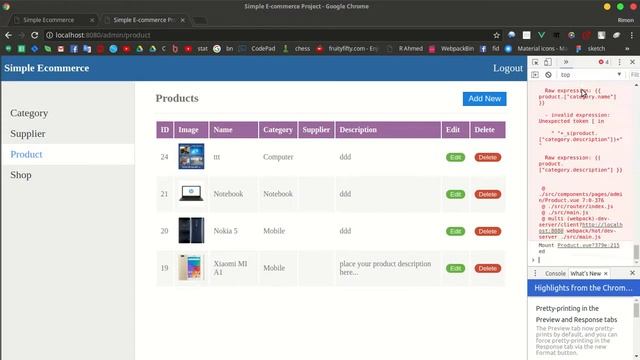640x360 pixels.
Task: Close the DevTools bottom drawer
Action: tap(632, 273)
